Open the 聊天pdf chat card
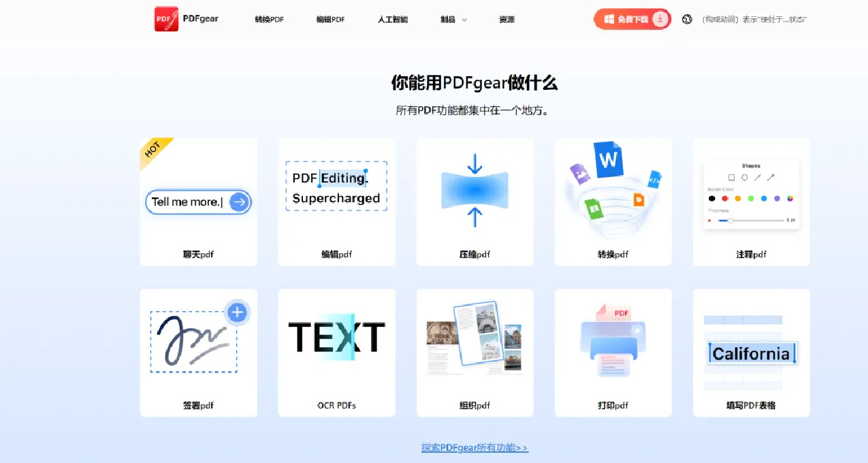The height and width of the screenshot is (463, 868). pos(199,202)
